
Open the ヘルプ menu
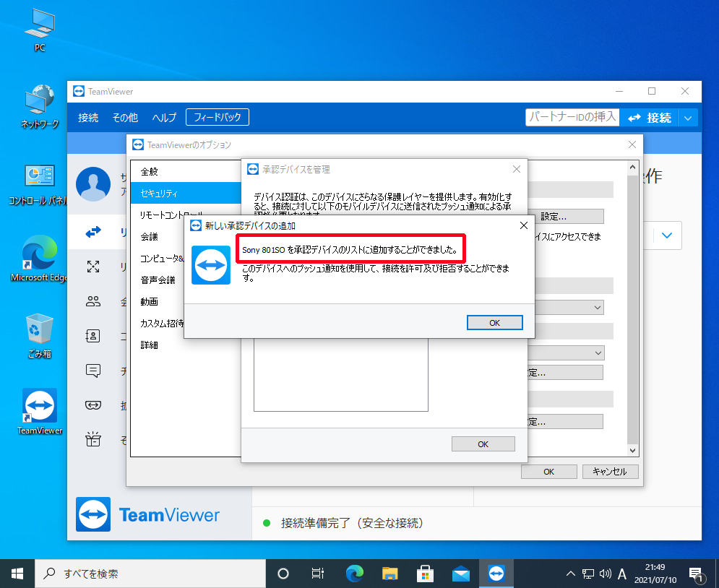tap(164, 118)
